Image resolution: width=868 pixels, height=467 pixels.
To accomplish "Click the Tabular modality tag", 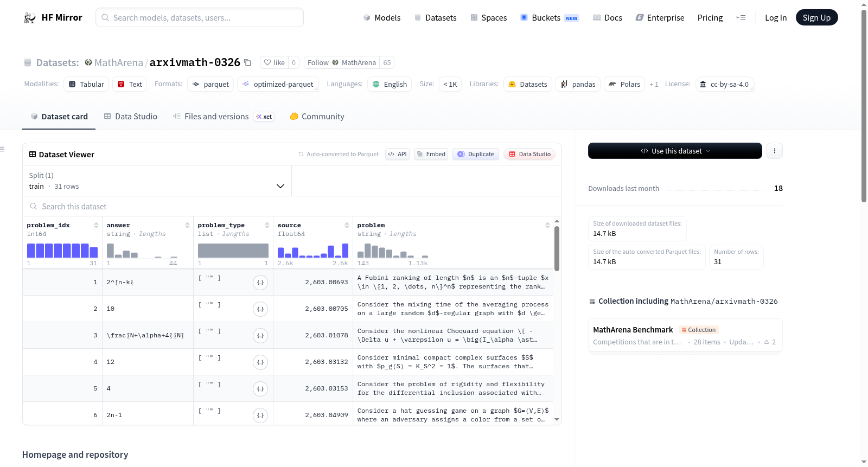I will [x=86, y=84].
